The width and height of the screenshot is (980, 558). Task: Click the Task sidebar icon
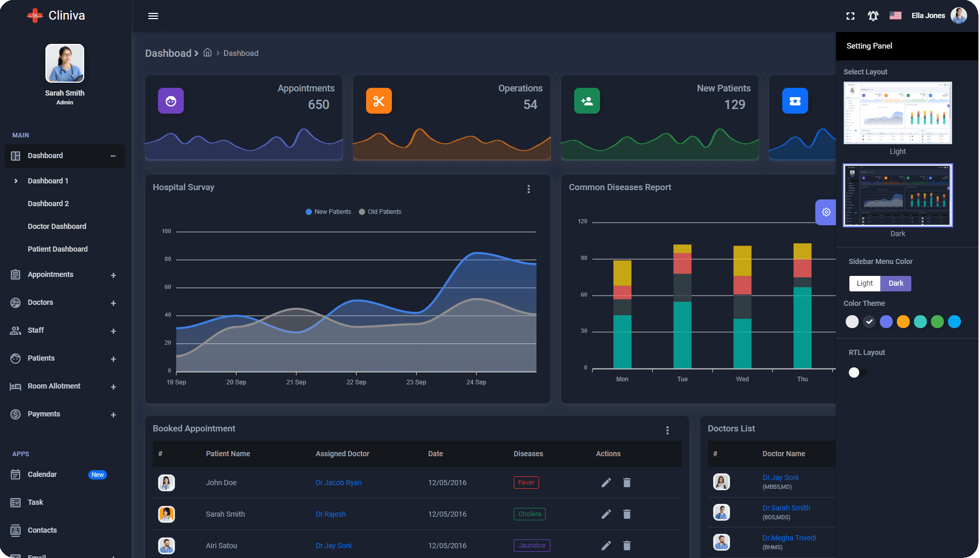tap(15, 502)
